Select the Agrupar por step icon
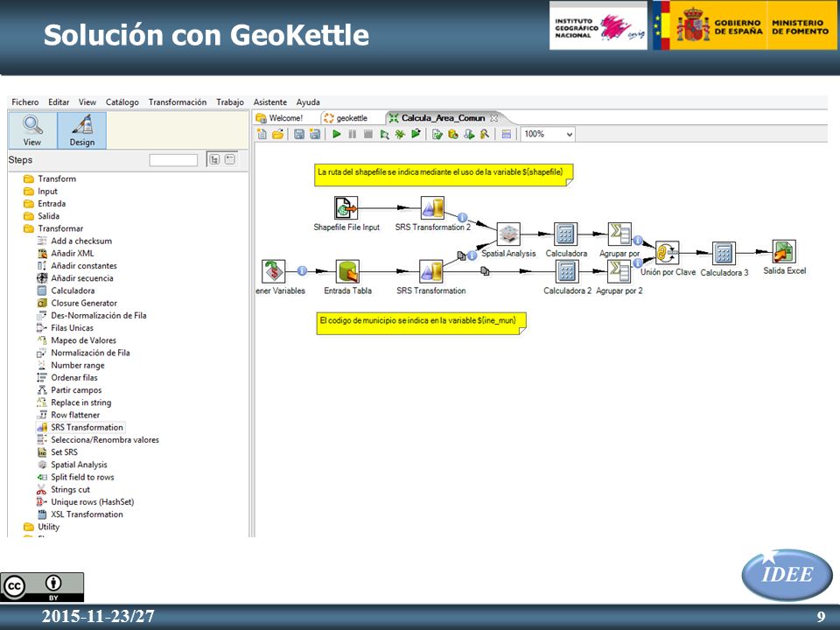 click(619, 234)
